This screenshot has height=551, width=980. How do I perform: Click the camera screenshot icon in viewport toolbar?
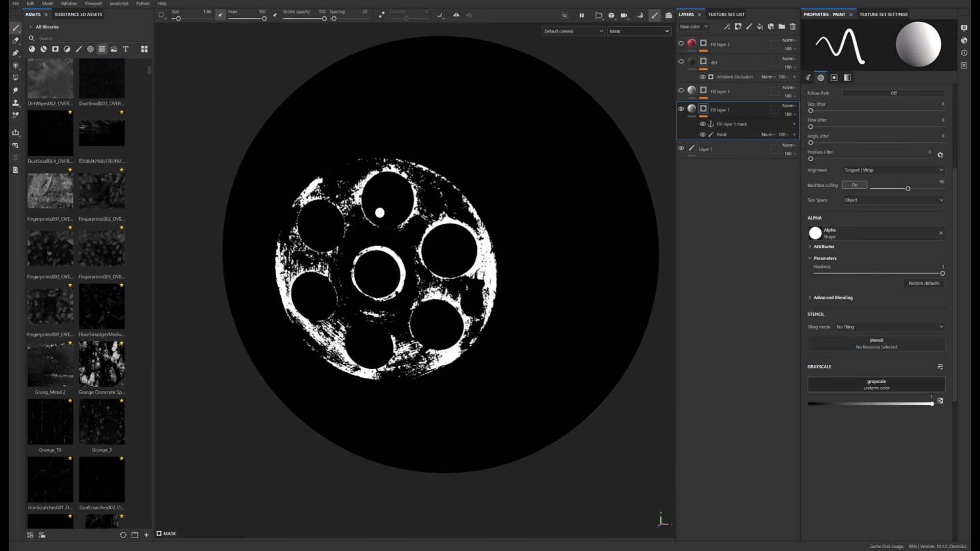669,15
